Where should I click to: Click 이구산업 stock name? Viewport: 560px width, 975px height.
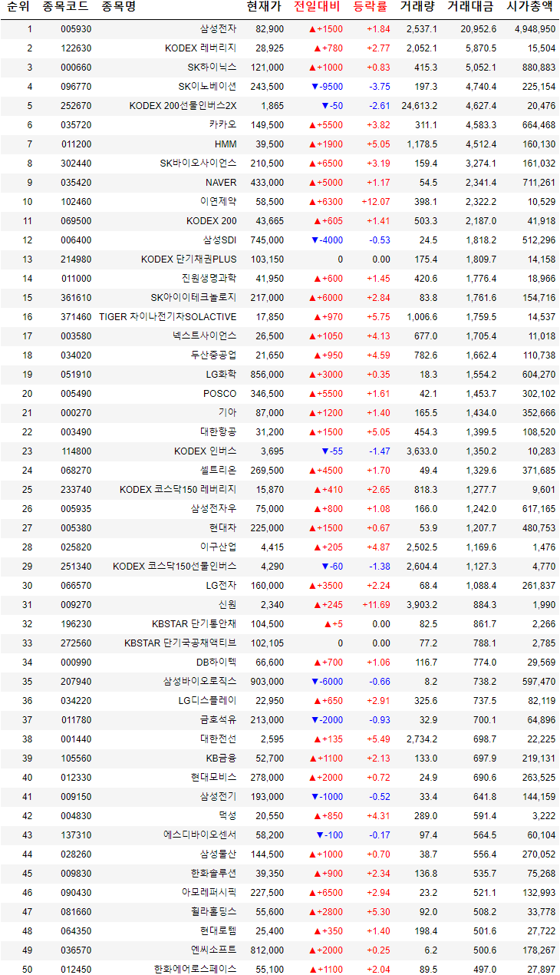tap(218, 547)
